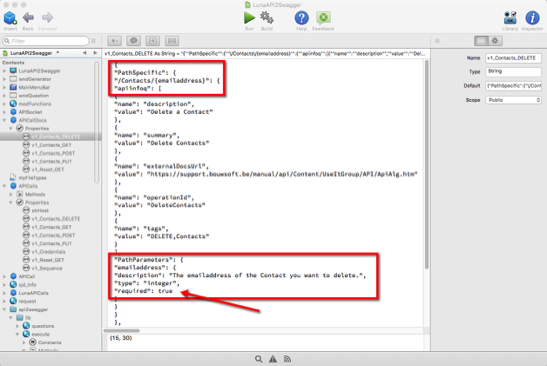Click the fourth editor toolbar button

(172, 41)
